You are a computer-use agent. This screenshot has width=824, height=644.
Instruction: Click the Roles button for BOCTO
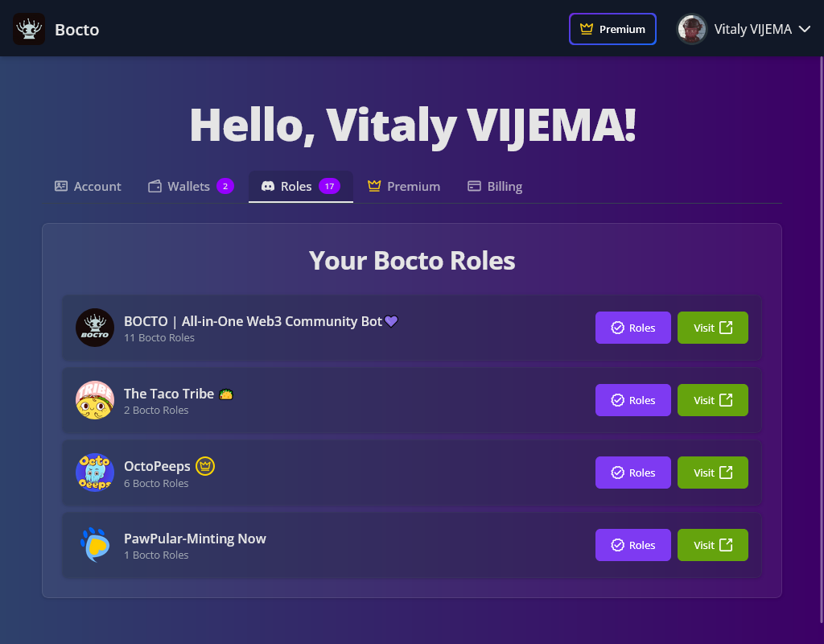(x=632, y=328)
